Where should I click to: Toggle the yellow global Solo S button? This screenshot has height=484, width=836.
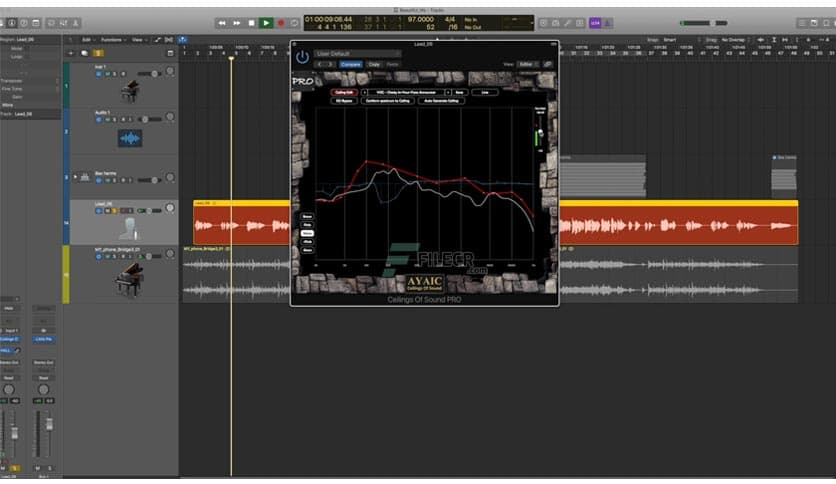[x=98, y=53]
